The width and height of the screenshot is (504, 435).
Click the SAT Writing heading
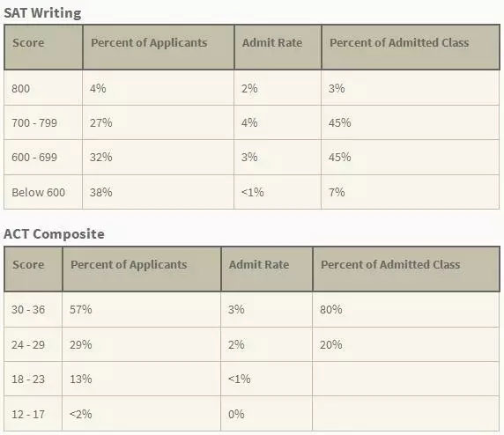tap(42, 13)
